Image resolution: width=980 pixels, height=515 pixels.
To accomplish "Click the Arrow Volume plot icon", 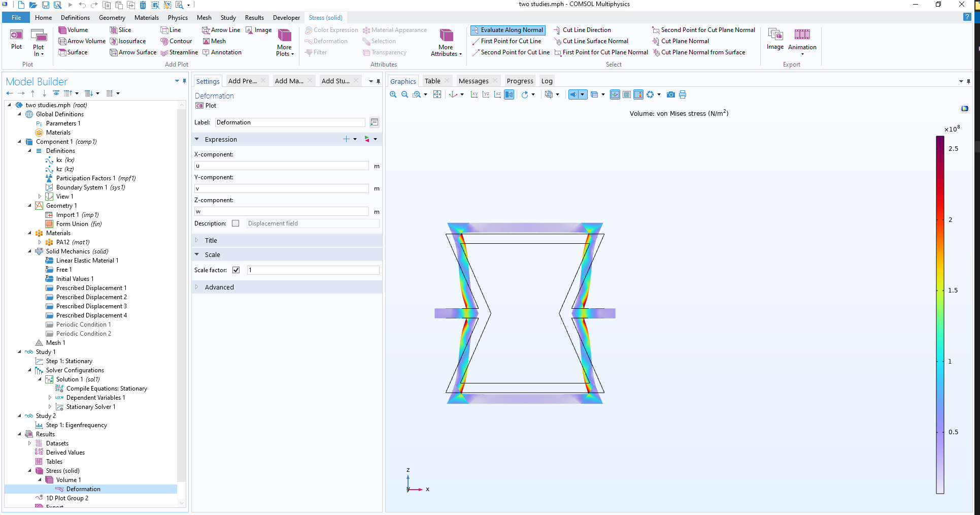I will [62, 41].
